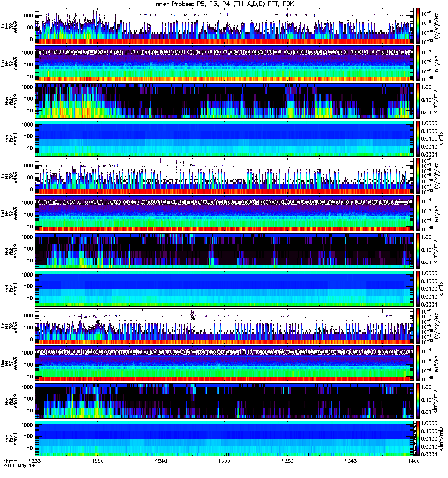Click the thd scm3 FFT spectrogram panel
The height and width of the screenshot is (478, 448).
[x=225, y=213]
